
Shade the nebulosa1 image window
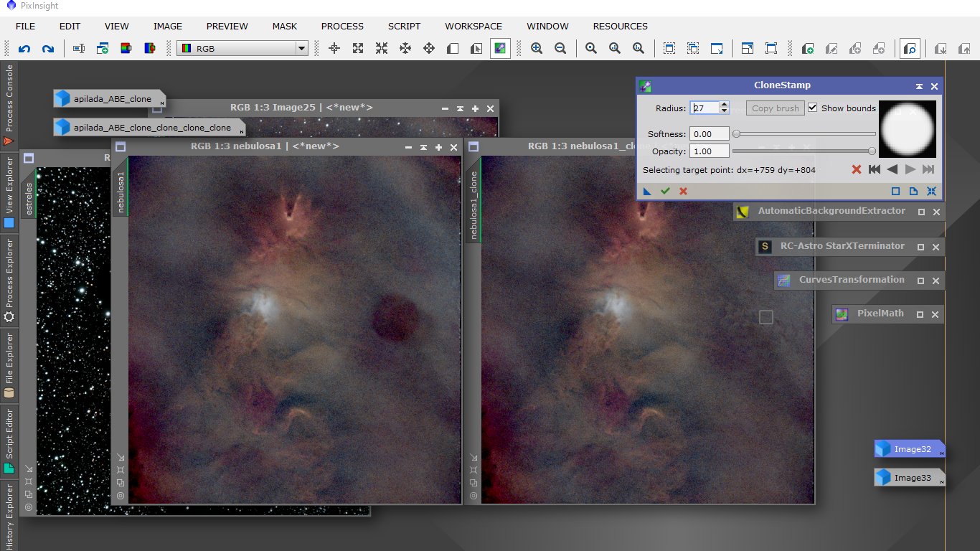pos(423,147)
